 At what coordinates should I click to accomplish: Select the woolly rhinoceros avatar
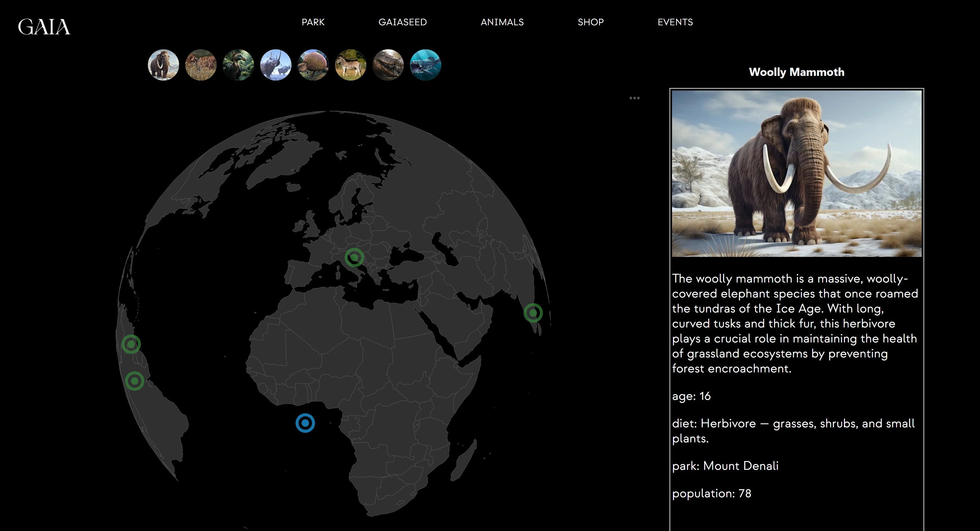pos(276,65)
